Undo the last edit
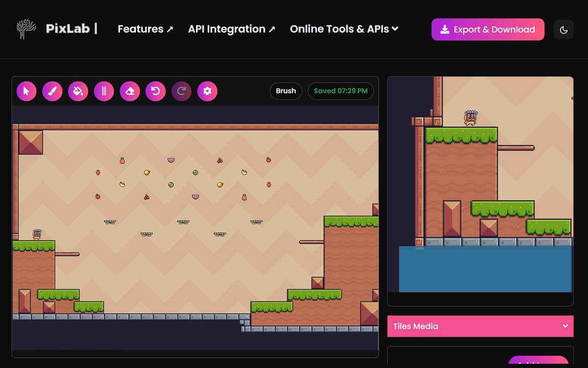This screenshot has width=588, height=368. 155,90
